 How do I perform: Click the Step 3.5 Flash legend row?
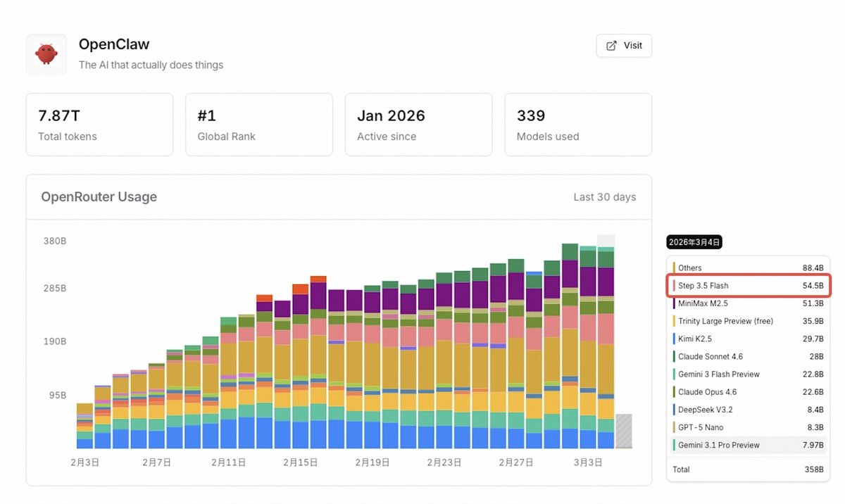[748, 285]
